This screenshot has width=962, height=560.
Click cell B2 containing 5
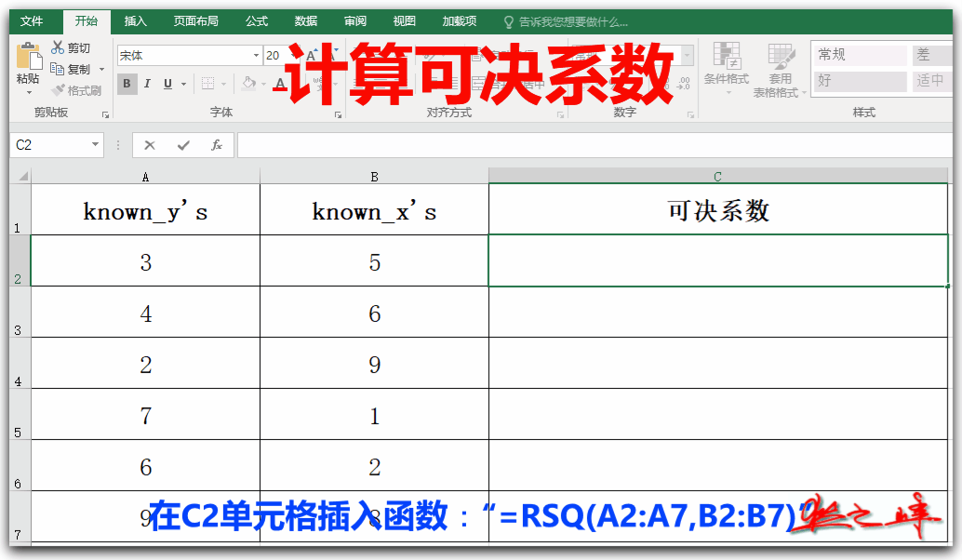(x=374, y=260)
